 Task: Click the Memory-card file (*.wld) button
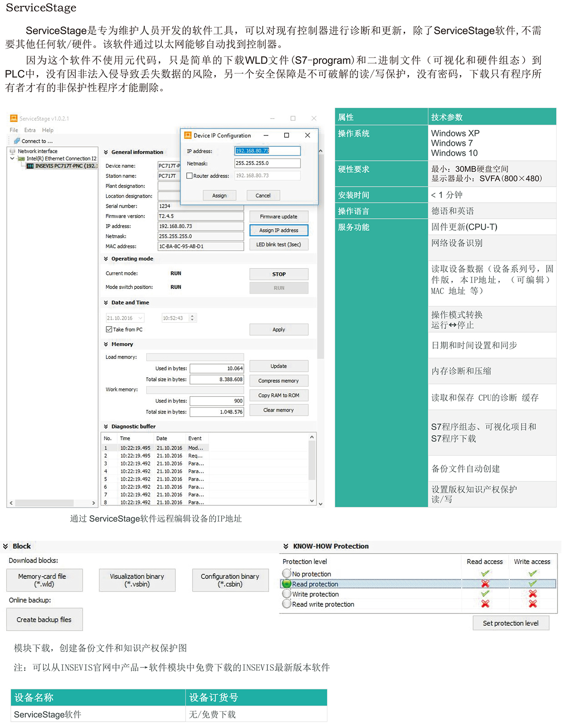(x=44, y=580)
